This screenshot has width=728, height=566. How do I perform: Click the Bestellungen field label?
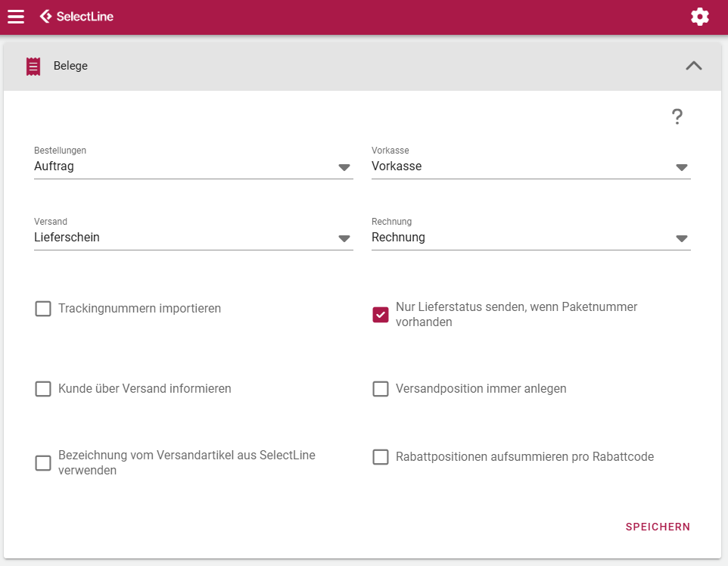tap(60, 151)
